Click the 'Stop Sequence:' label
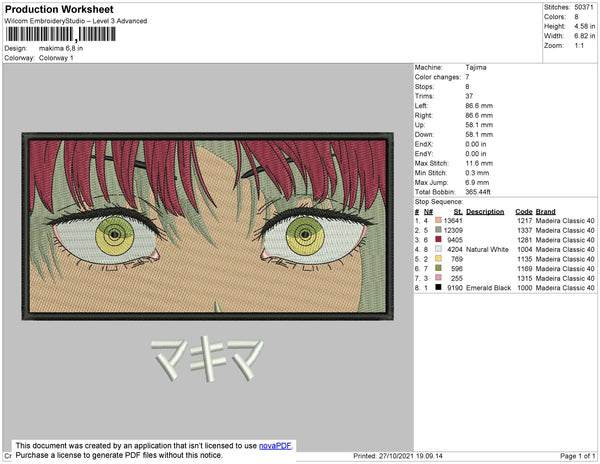This screenshot has height=464, width=600. (x=439, y=202)
